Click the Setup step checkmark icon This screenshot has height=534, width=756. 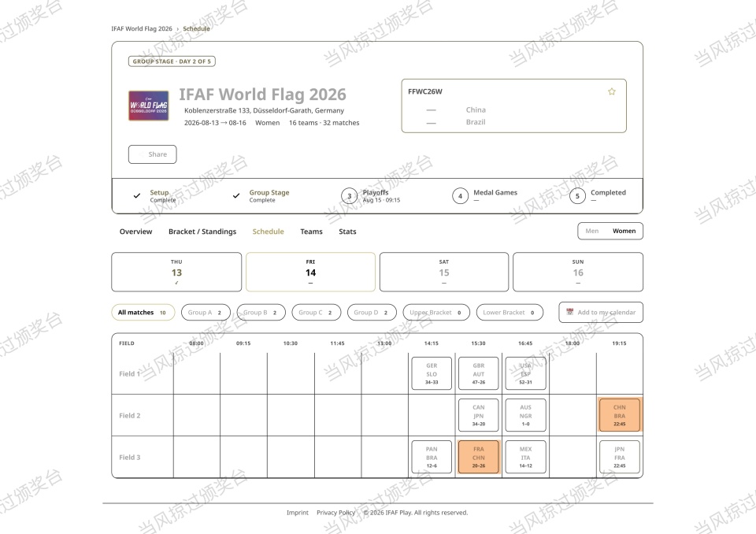click(x=137, y=196)
